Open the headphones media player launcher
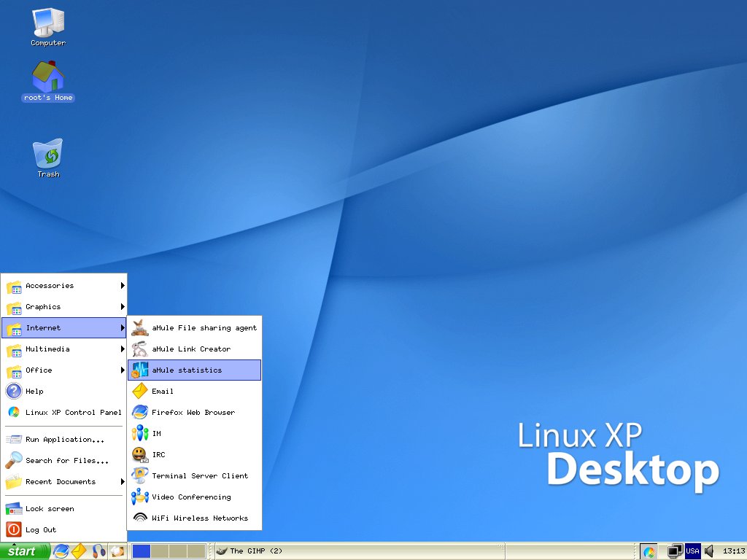747x560 pixels. (x=98, y=551)
